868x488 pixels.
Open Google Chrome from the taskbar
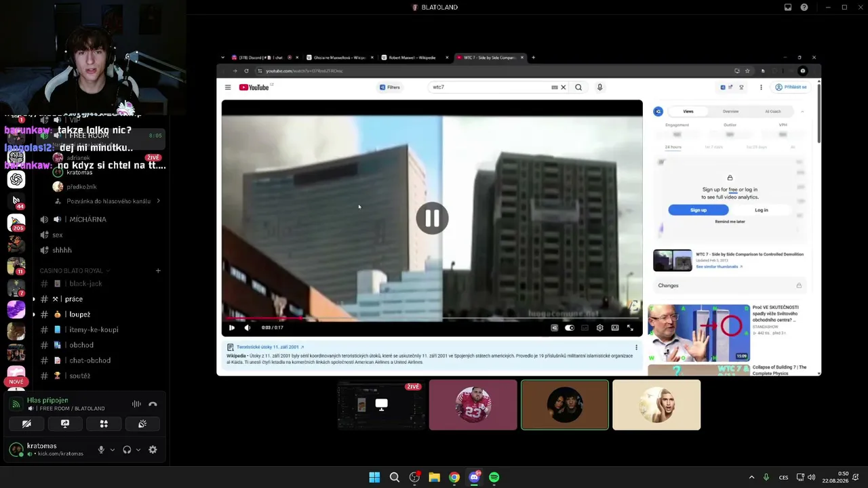pos(454,477)
